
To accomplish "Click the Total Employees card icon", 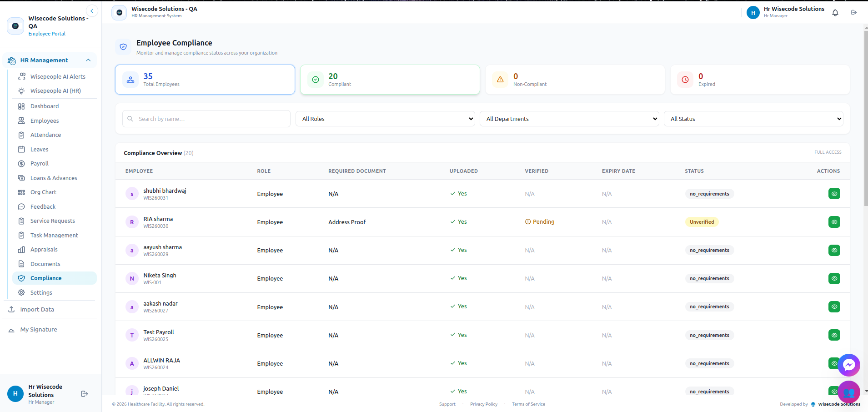I will coord(130,80).
